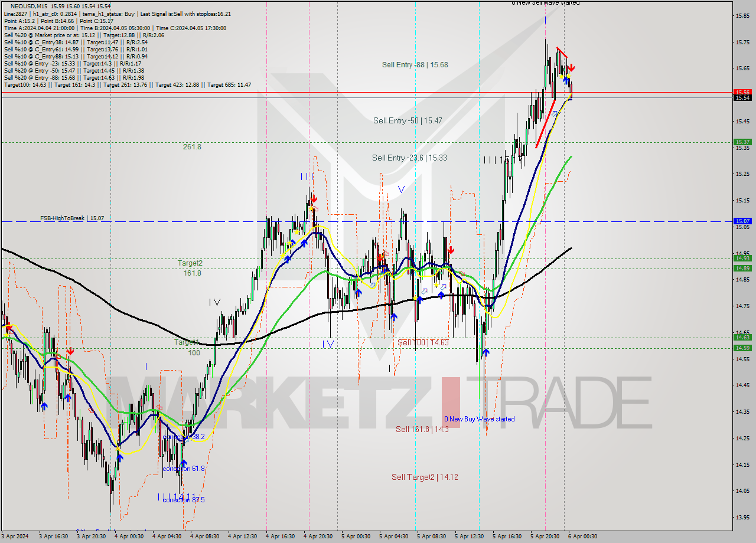Viewport: 756px width, 543px height.
Task: Click the 'Sell 100 | 14.63' label
Action: pyautogui.click(x=423, y=342)
